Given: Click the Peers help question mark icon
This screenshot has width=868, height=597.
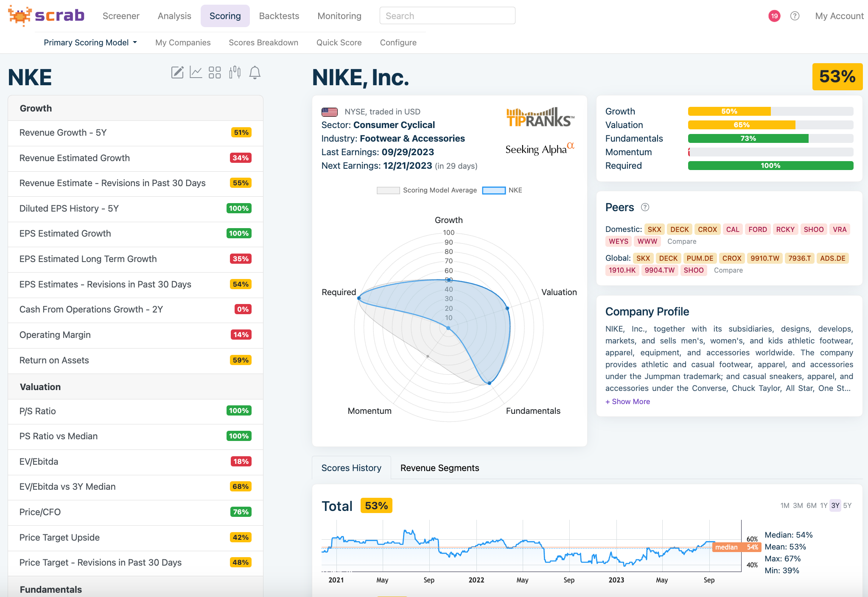Looking at the screenshot, I should coord(645,207).
